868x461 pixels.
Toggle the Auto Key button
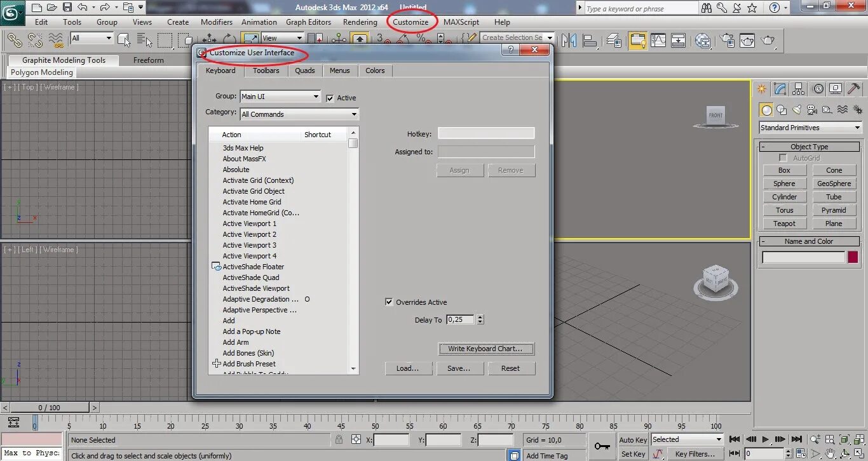(x=633, y=439)
